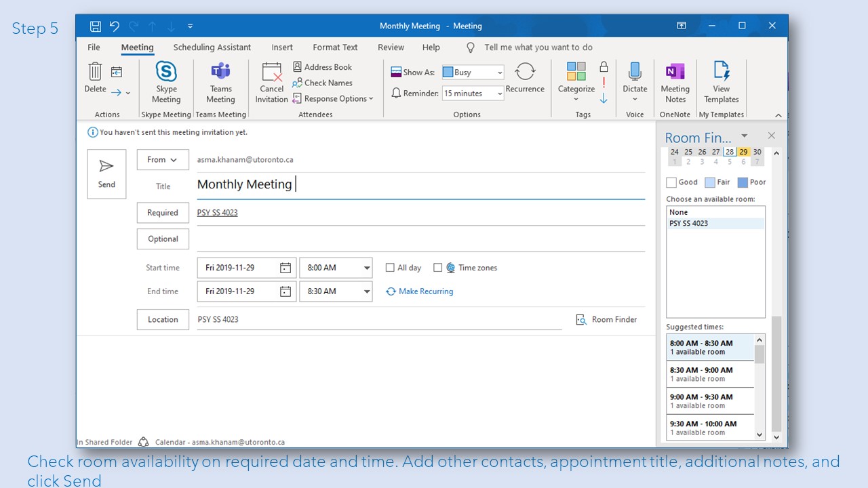Select None in the available room list

715,212
